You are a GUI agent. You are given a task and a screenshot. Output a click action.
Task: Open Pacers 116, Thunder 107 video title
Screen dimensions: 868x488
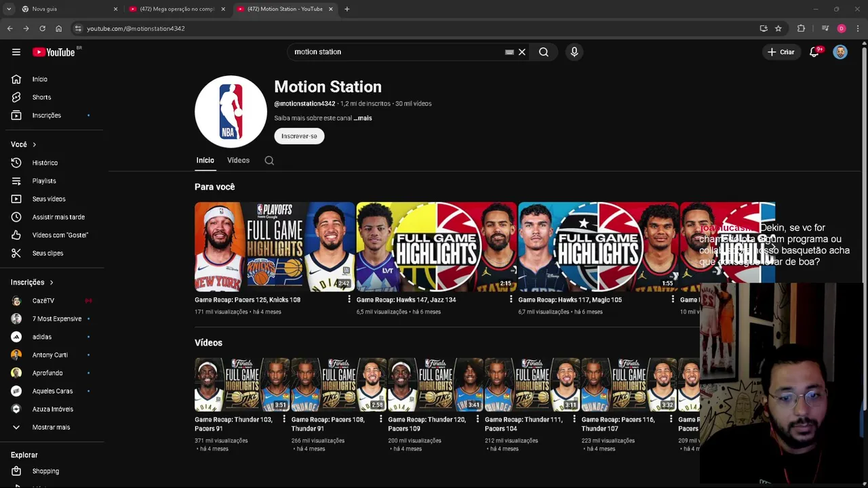[618, 424]
